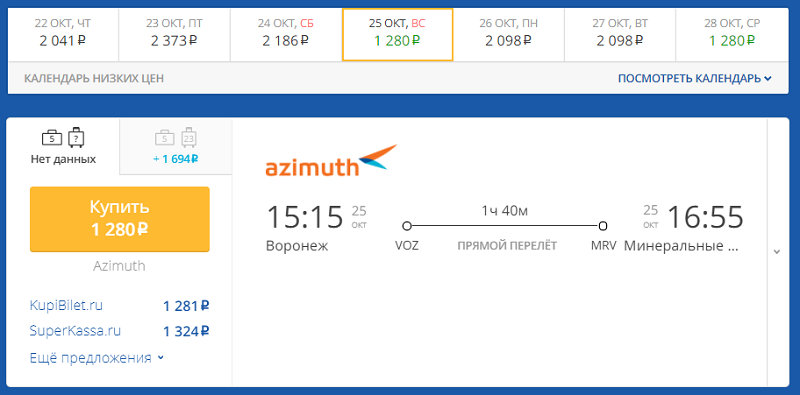
Task: Select 27 ОКТ Tuesday date price
Action: 620,35
